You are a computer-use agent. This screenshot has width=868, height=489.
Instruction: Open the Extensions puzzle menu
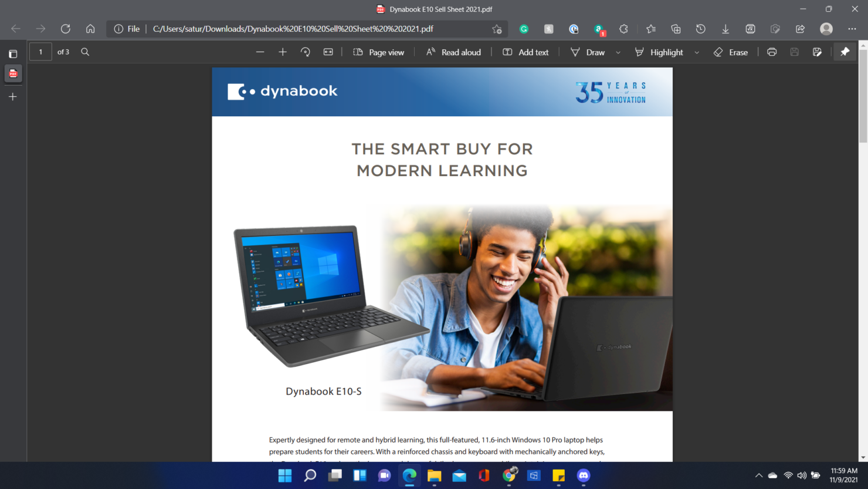coord(623,29)
